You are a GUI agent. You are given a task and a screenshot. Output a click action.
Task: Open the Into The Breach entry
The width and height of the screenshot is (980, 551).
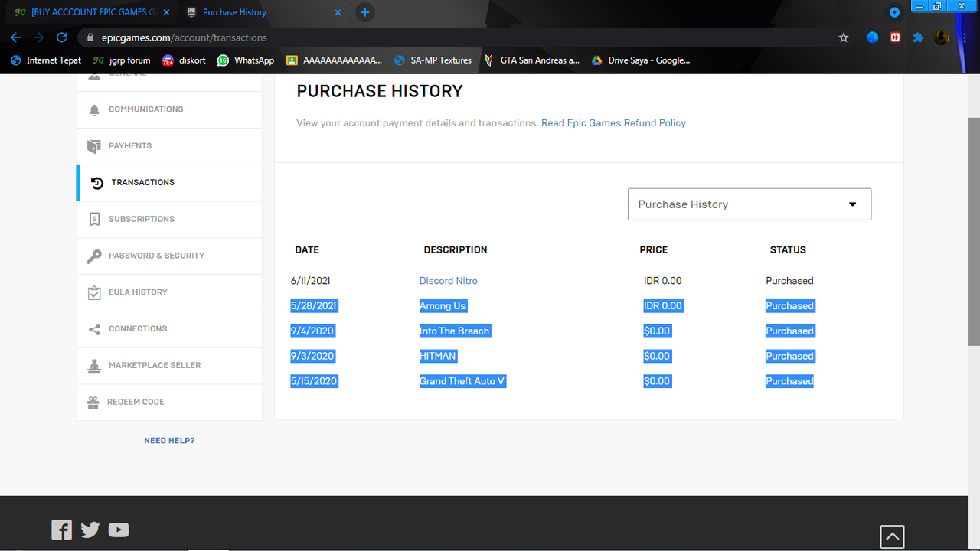[455, 331]
